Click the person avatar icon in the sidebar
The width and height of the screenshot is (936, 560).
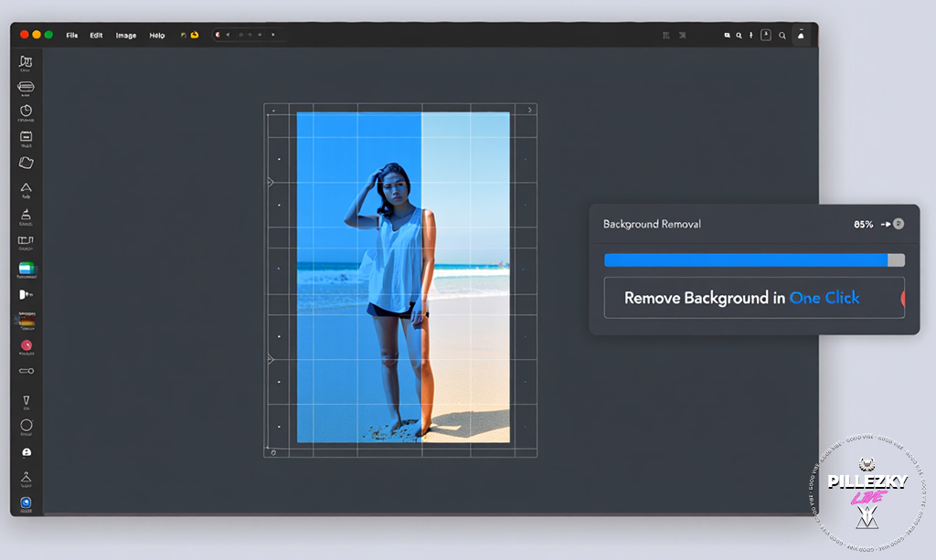[26, 452]
